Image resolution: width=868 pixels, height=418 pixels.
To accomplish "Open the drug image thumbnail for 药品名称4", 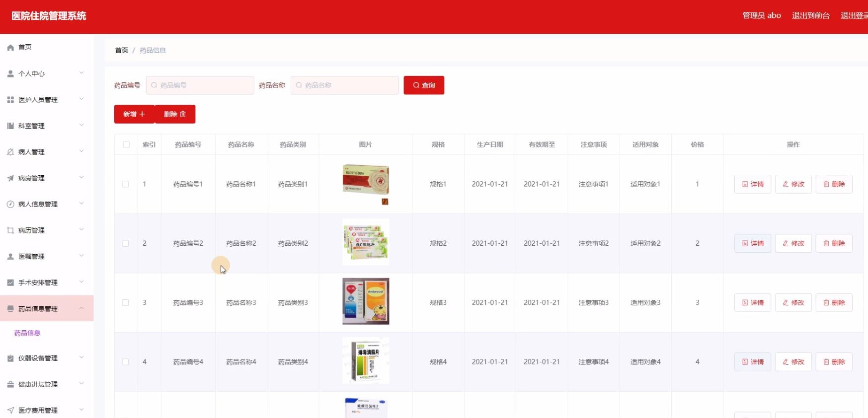I will click(366, 361).
